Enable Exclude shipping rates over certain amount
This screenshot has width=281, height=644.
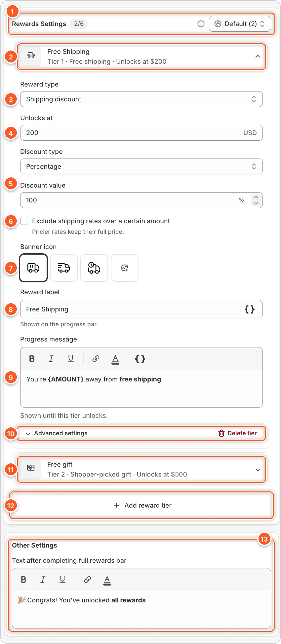click(24, 221)
